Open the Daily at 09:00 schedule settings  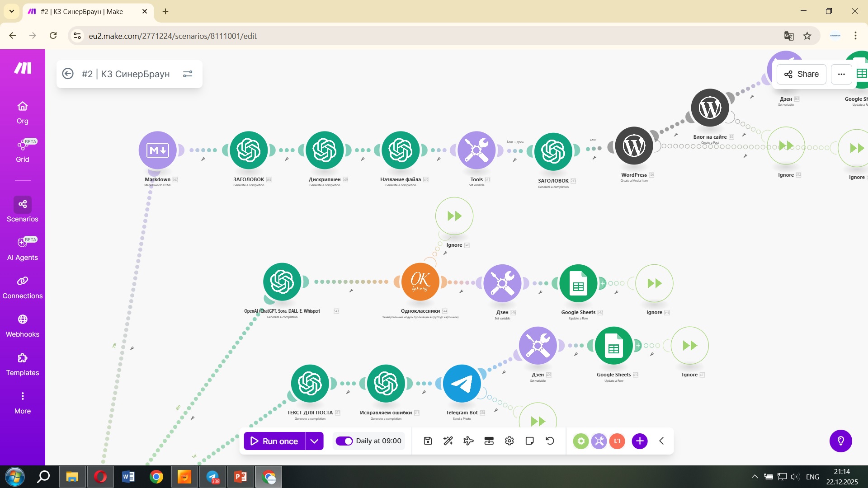pyautogui.click(x=379, y=441)
